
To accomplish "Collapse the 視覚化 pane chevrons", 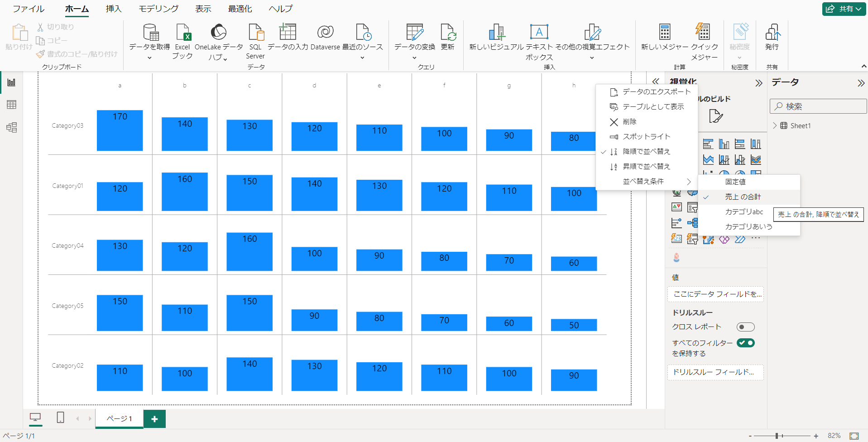I will [x=758, y=83].
